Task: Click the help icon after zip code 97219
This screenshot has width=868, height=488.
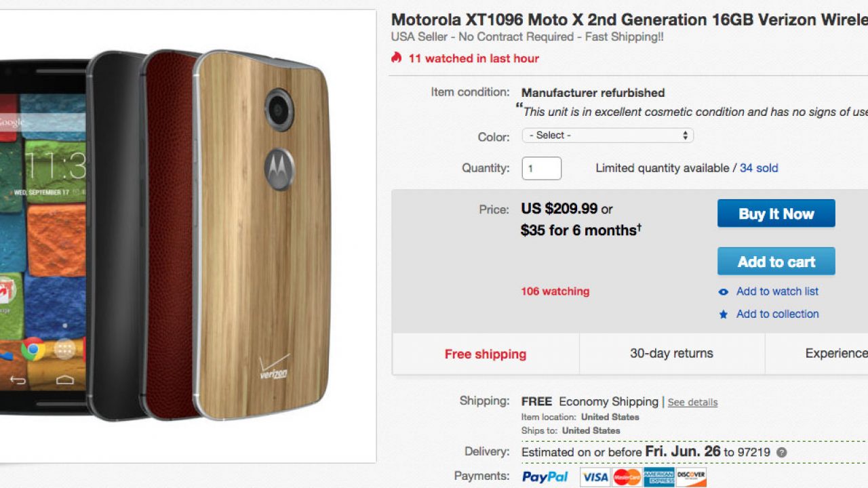Action: [781, 453]
